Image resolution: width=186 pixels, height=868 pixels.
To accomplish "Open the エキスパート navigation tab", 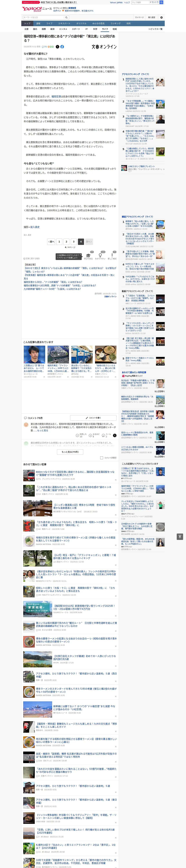I will click(x=64, y=24).
